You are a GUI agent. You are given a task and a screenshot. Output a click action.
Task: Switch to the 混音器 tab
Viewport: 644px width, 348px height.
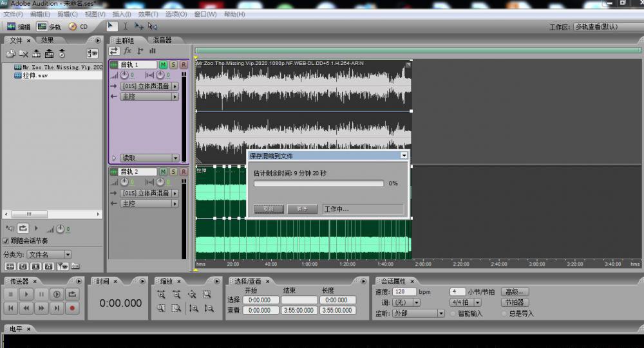(162, 41)
